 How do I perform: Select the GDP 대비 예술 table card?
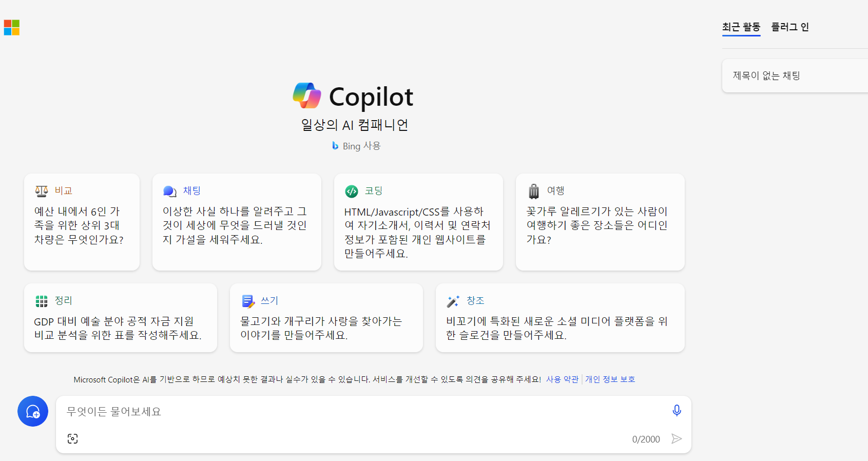tap(121, 318)
